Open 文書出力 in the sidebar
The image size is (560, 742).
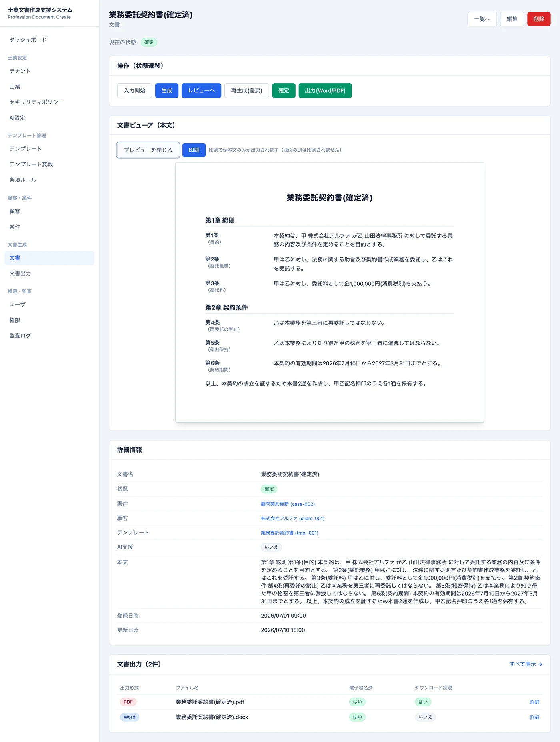[50, 274]
